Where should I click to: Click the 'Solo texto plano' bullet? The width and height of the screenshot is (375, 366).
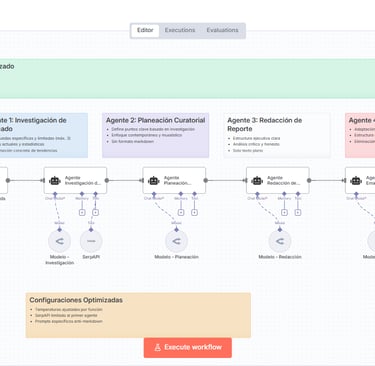[x=248, y=151]
